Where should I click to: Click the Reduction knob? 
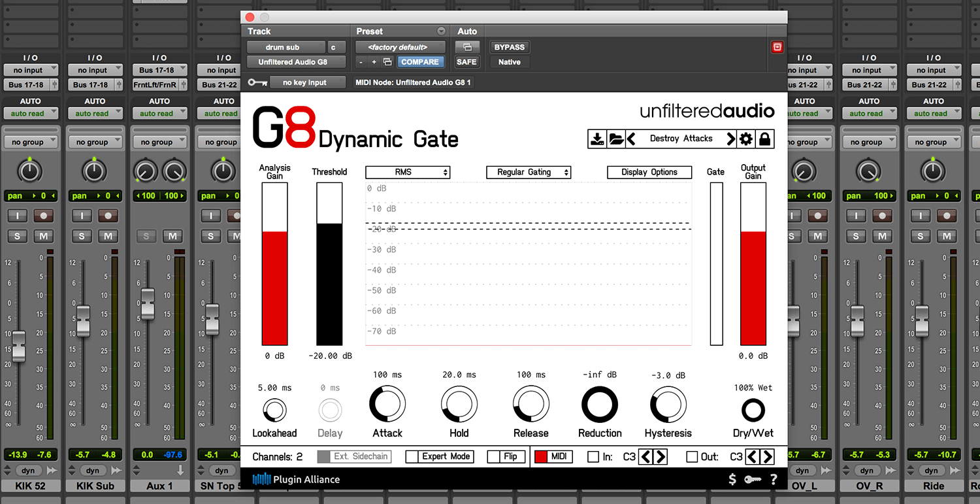(x=600, y=404)
